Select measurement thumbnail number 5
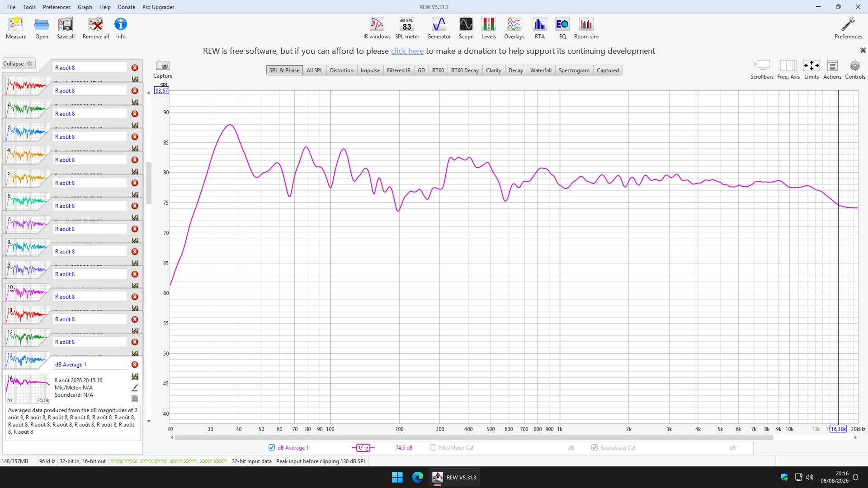Viewport: 868px width, 488px height. (27, 178)
